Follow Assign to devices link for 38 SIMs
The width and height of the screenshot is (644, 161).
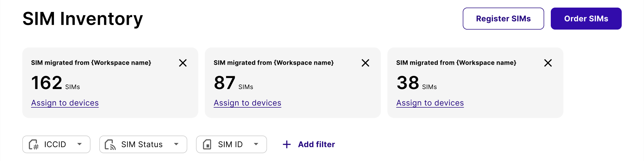click(430, 103)
